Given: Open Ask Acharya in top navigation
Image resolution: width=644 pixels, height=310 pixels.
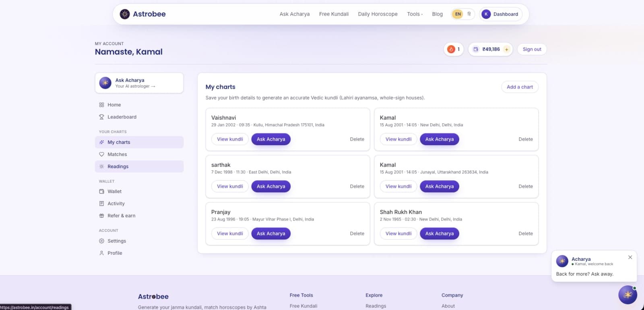Looking at the screenshot, I should pyautogui.click(x=295, y=14).
